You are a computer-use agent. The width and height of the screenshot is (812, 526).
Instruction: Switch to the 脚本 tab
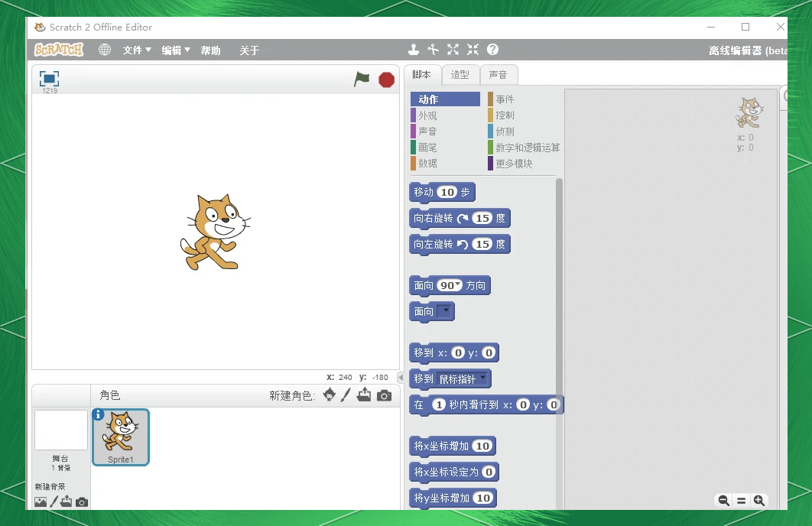[x=422, y=75]
